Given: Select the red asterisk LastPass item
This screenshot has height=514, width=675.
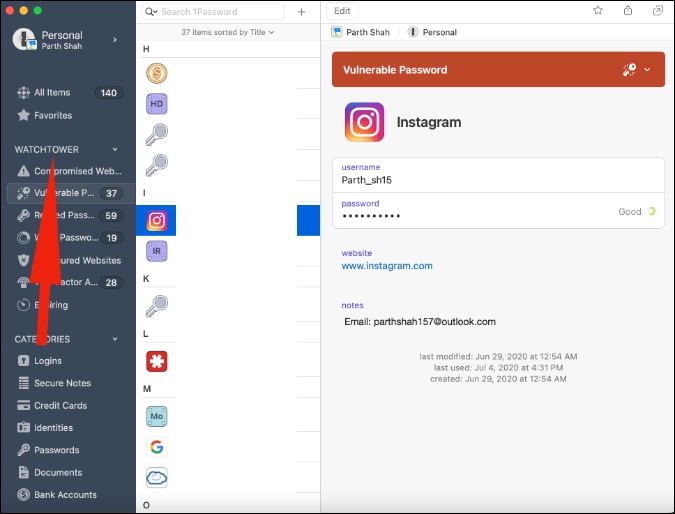Looking at the screenshot, I should (157, 361).
